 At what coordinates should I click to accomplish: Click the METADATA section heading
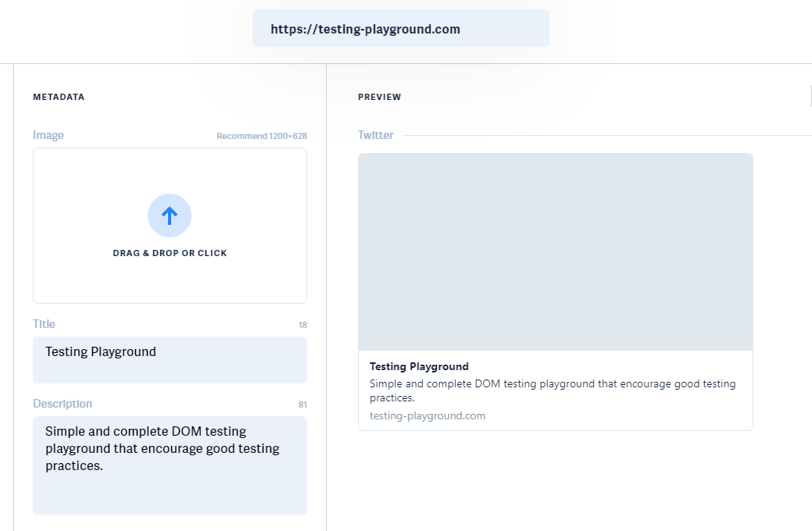(59, 97)
